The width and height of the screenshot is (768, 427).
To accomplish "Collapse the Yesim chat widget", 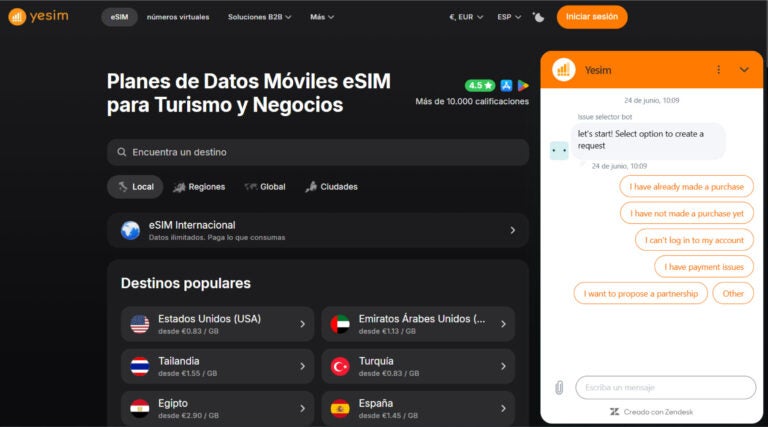I will 744,70.
